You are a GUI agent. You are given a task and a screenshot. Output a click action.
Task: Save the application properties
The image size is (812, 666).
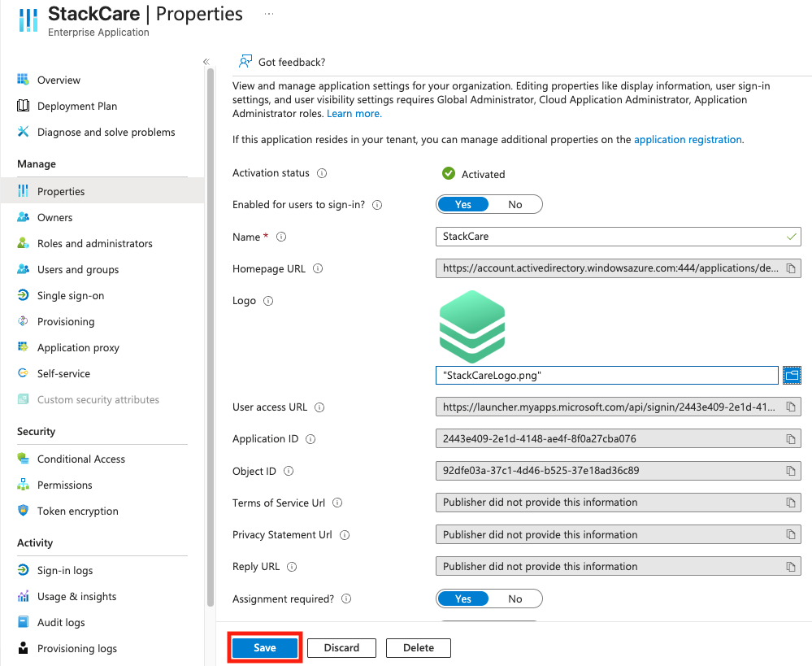[265, 648]
